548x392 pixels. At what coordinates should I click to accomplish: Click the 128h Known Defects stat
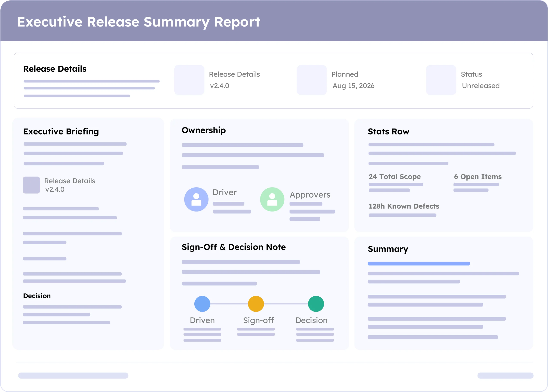point(404,206)
